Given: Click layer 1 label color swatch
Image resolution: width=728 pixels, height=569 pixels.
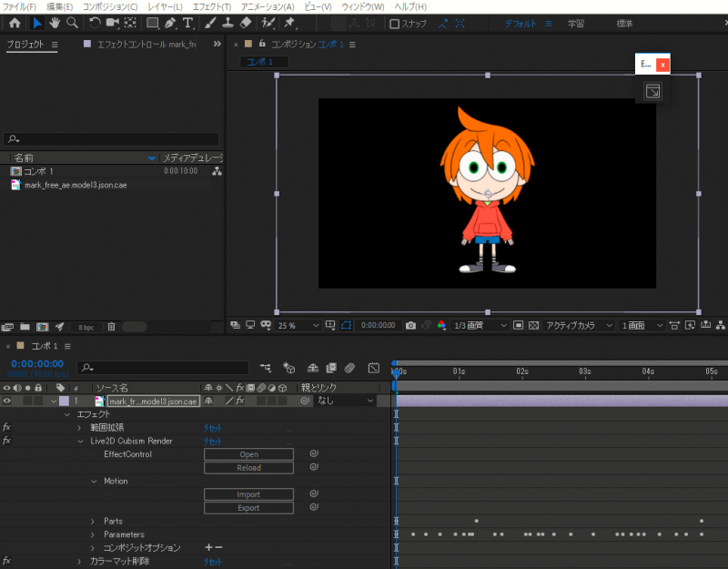Looking at the screenshot, I should [x=64, y=401].
